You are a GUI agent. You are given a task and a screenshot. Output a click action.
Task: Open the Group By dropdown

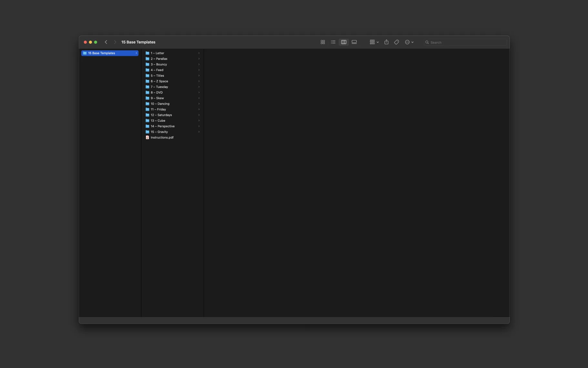[374, 42]
